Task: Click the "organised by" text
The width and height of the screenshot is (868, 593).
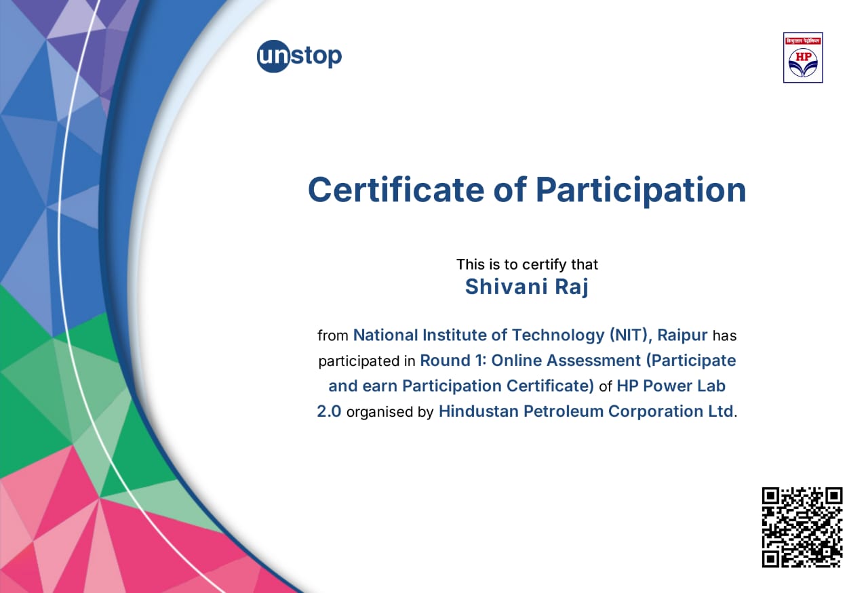Action: coord(390,412)
